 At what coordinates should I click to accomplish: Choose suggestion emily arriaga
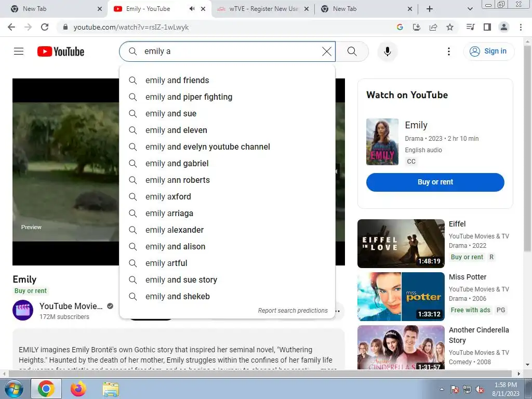228,213
